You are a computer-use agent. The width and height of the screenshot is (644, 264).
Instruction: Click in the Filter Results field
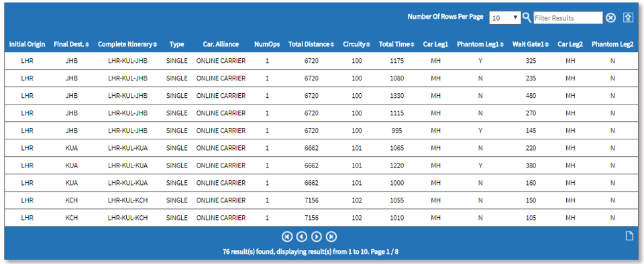click(x=568, y=17)
